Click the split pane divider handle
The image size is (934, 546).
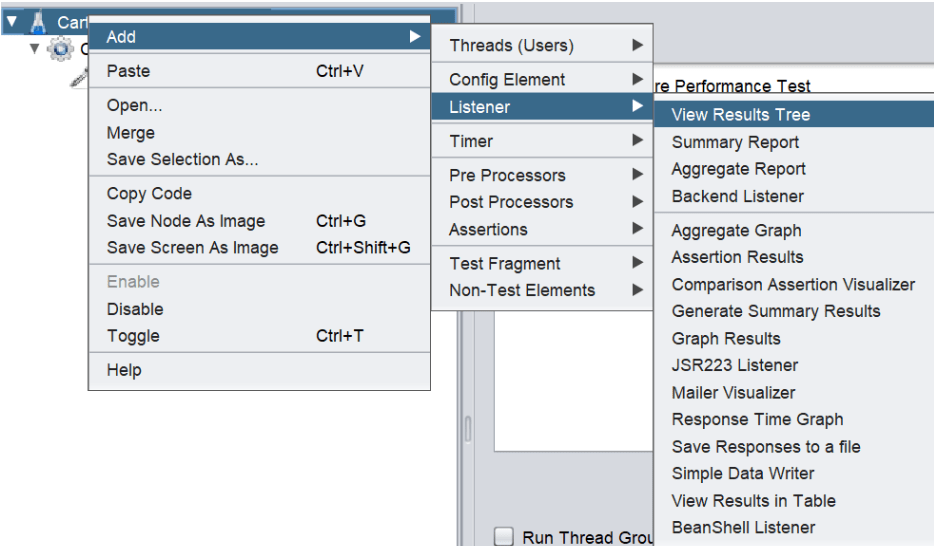coord(468,429)
